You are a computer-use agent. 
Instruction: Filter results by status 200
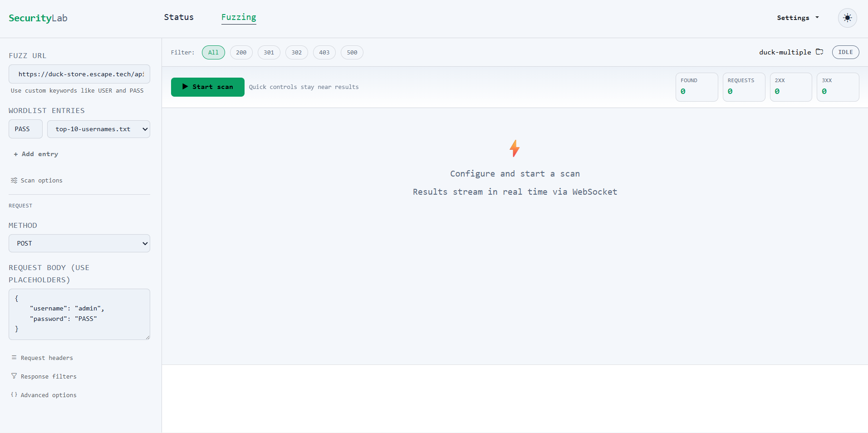[x=241, y=52]
